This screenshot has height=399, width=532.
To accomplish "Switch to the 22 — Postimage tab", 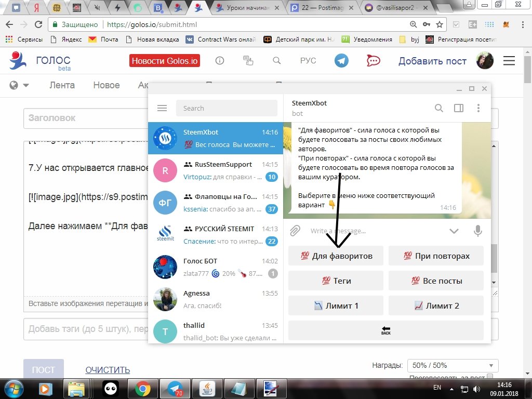I will 322,8.
